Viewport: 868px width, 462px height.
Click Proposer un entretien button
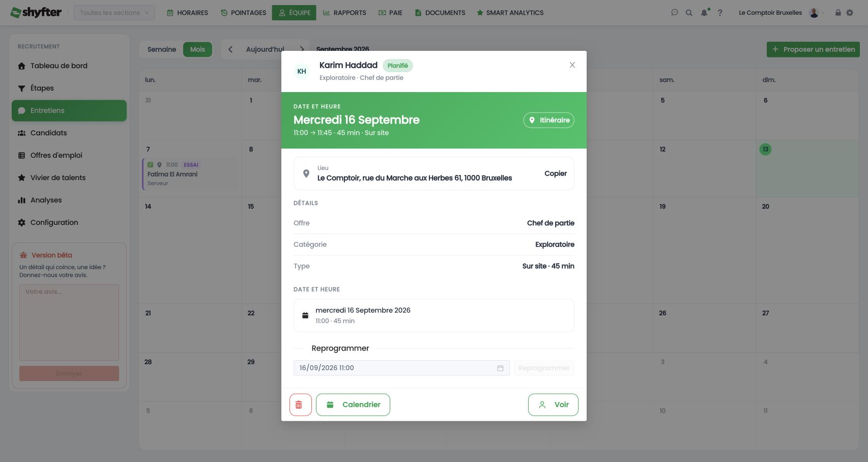(813, 49)
